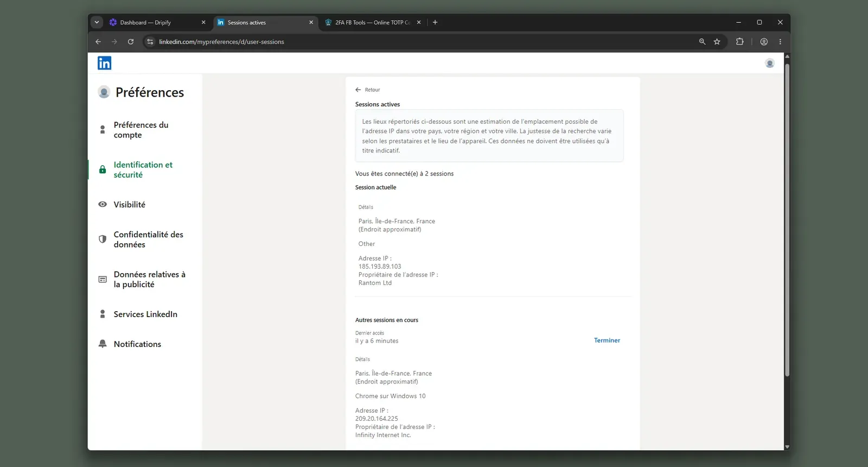Bookmark this page with the star icon

click(717, 42)
